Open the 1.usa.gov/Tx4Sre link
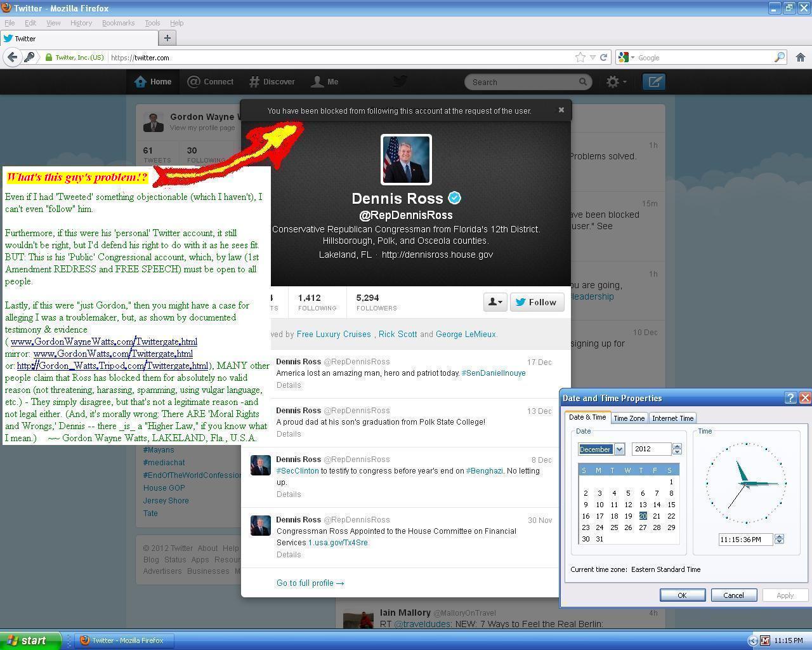The image size is (812, 650). pos(338,543)
